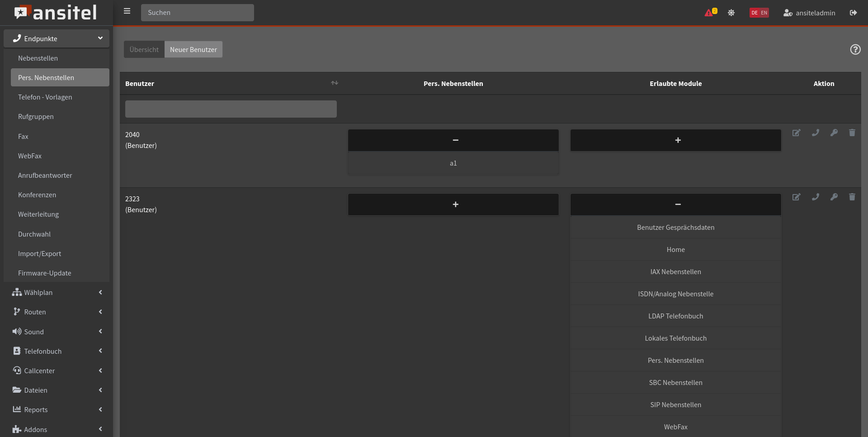Screen dimensions: 868x437
Task: Open the warning notifications icon
Action: click(710, 13)
